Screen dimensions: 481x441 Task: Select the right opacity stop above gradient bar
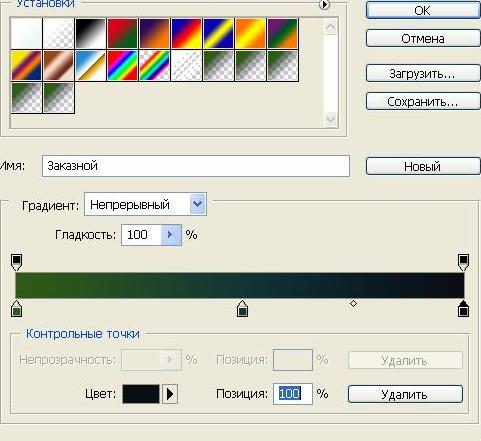[x=463, y=262]
